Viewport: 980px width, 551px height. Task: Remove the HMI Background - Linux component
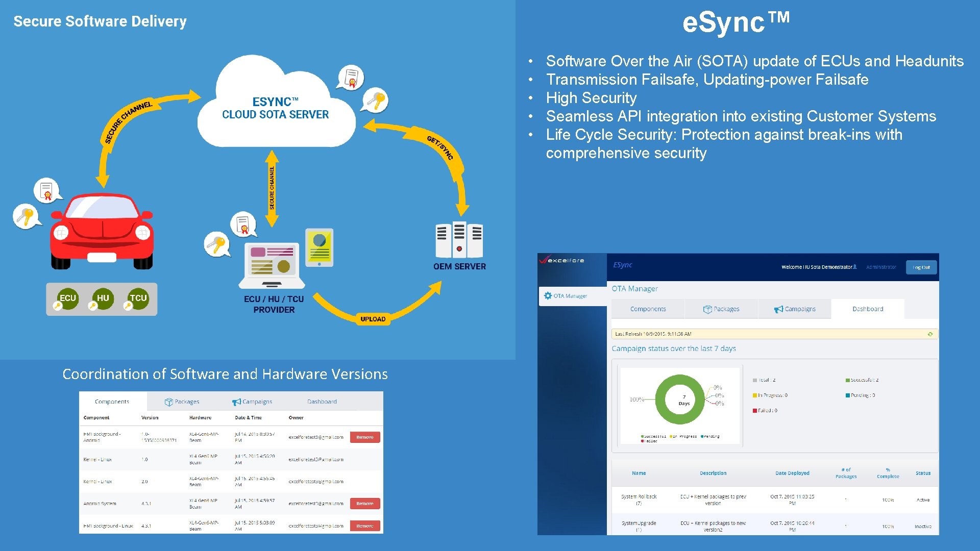pyautogui.click(x=365, y=526)
